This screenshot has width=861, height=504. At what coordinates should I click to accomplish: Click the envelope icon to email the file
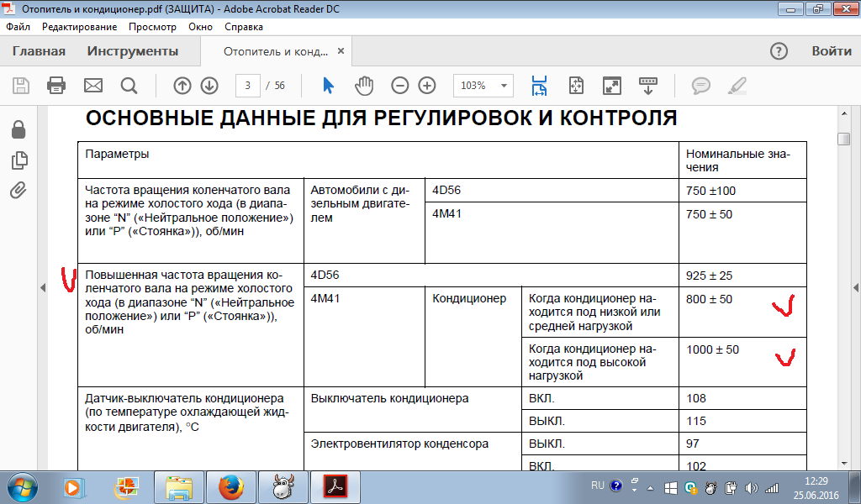point(92,86)
